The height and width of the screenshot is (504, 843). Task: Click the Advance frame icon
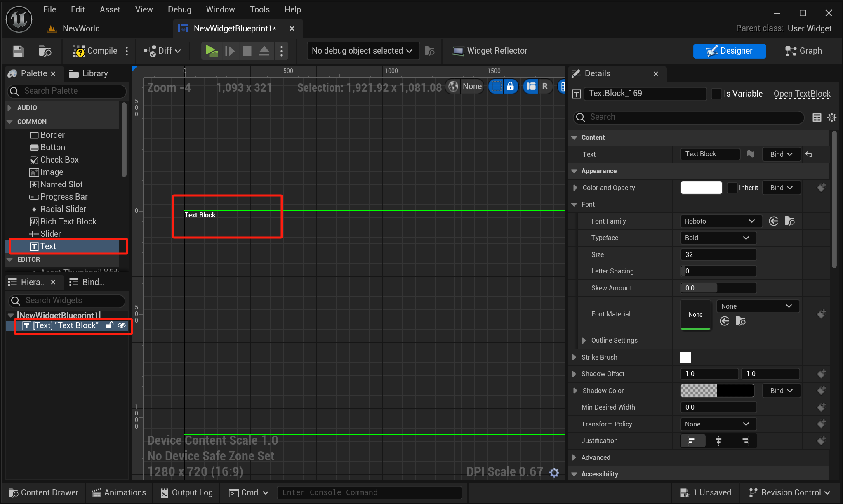pyautogui.click(x=230, y=51)
